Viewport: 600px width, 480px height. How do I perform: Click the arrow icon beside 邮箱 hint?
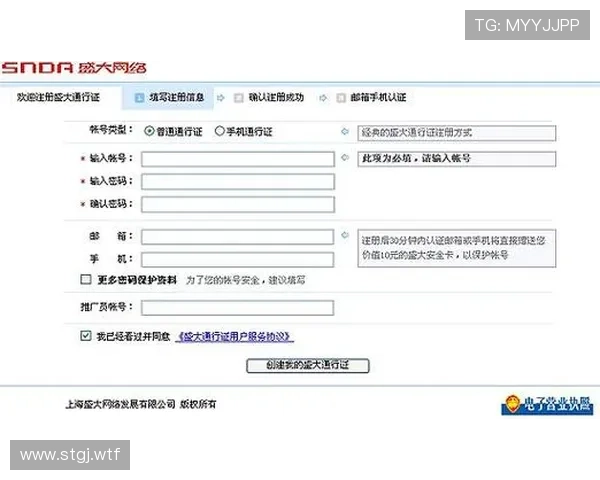tap(345, 235)
